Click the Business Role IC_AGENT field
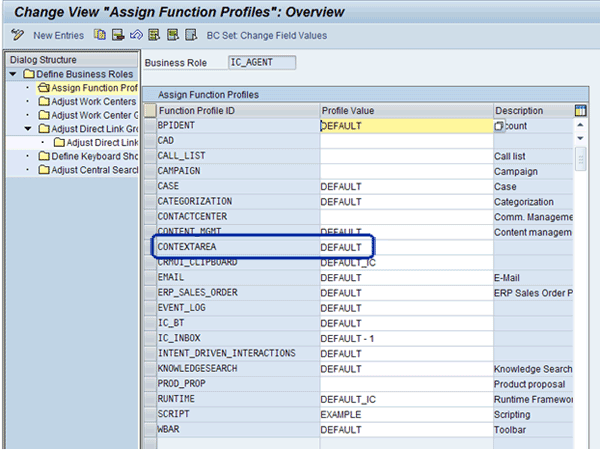The width and height of the screenshot is (600, 450). [x=262, y=62]
